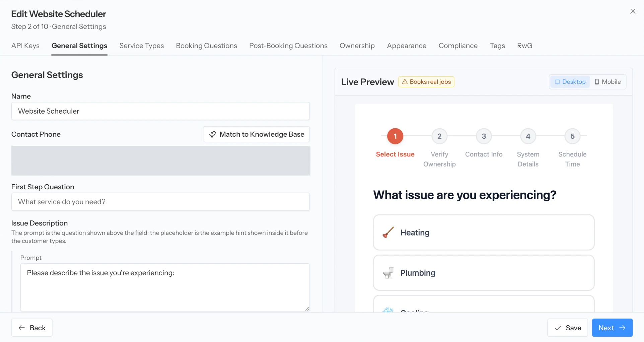Click the Live Preview heading
Image resolution: width=644 pixels, height=342 pixels.
367,82
